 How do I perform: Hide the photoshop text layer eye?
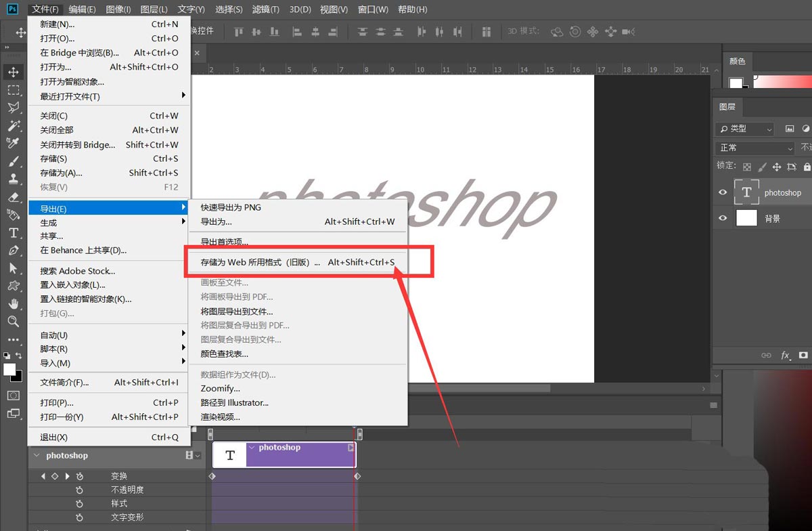[723, 192]
